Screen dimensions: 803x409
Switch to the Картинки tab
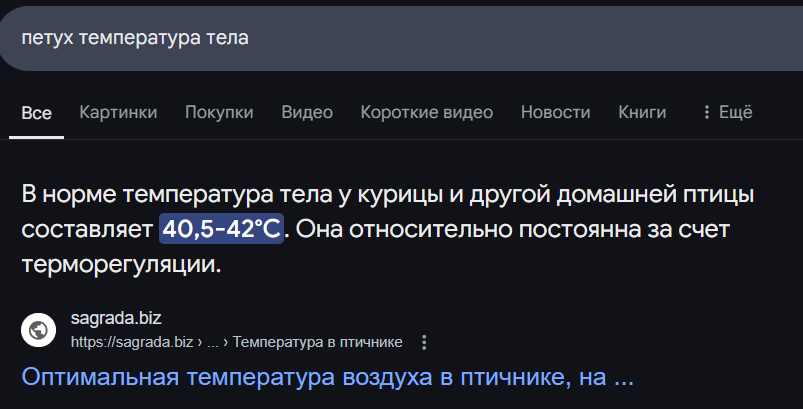pyautogui.click(x=118, y=112)
